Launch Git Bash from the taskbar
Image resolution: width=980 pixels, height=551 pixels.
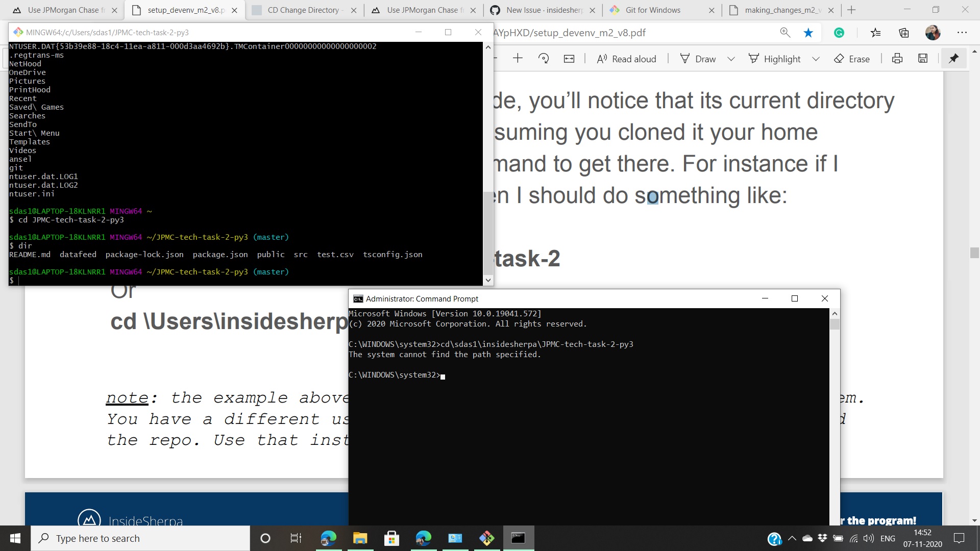(487, 538)
